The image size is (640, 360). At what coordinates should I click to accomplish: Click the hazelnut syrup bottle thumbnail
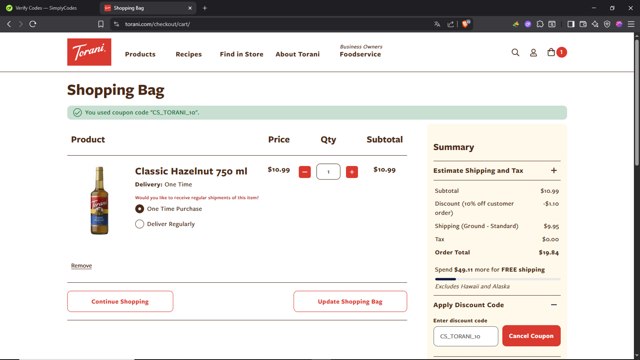point(99,200)
